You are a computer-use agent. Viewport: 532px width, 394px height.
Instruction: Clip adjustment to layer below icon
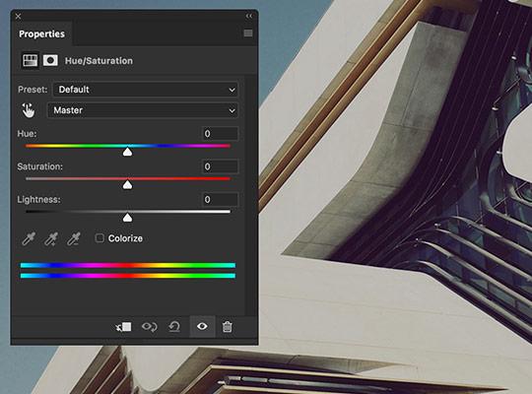tap(123, 327)
